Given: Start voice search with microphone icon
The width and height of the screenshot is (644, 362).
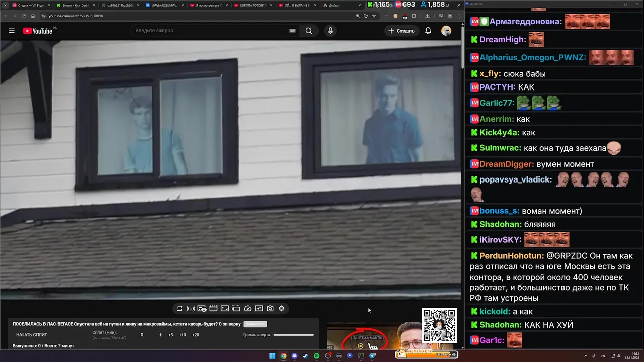Looking at the screenshot, I should (x=330, y=31).
